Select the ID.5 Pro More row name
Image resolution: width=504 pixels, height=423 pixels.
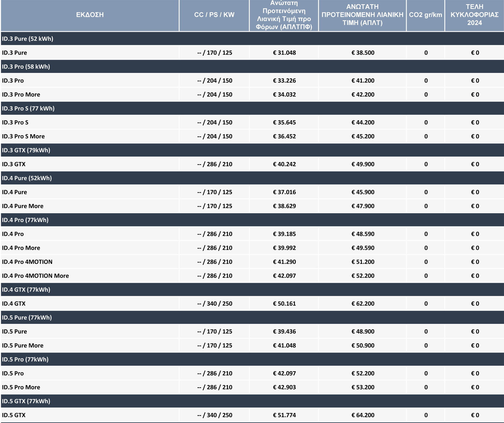pos(21,387)
